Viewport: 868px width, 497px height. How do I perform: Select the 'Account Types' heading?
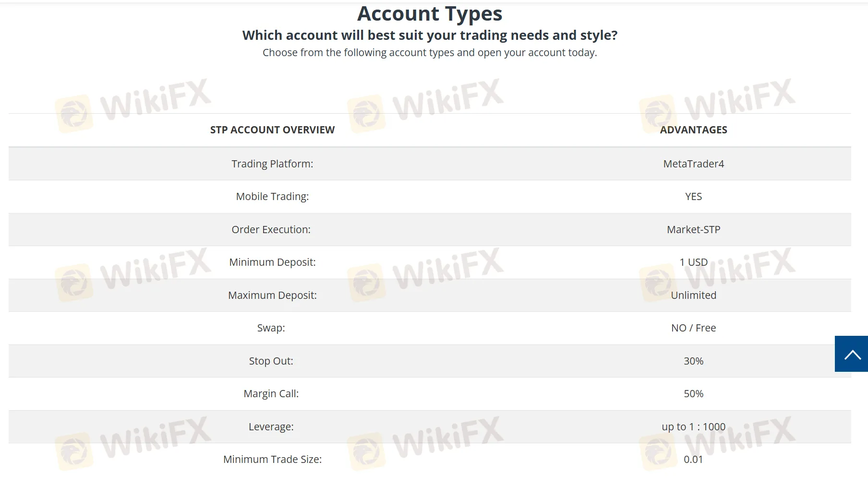click(x=430, y=14)
